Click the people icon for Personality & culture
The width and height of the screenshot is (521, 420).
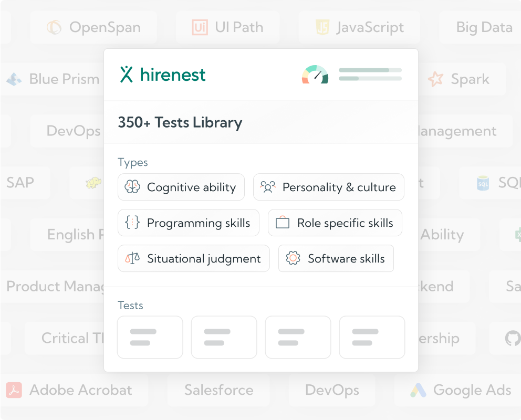(268, 187)
